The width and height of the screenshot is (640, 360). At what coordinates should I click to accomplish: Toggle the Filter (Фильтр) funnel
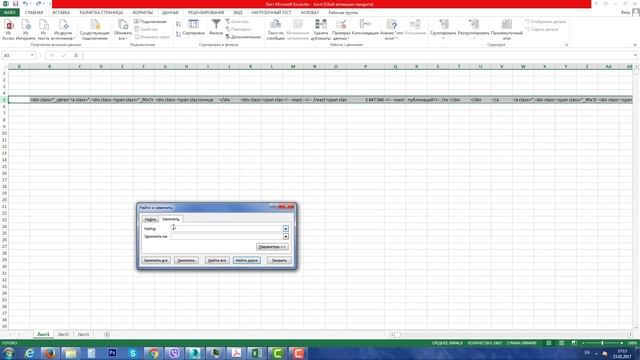coord(216,27)
